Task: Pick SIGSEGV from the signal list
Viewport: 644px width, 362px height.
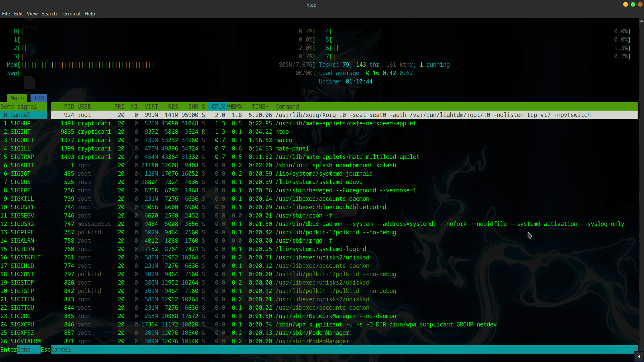Action: [x=22, y=215]
